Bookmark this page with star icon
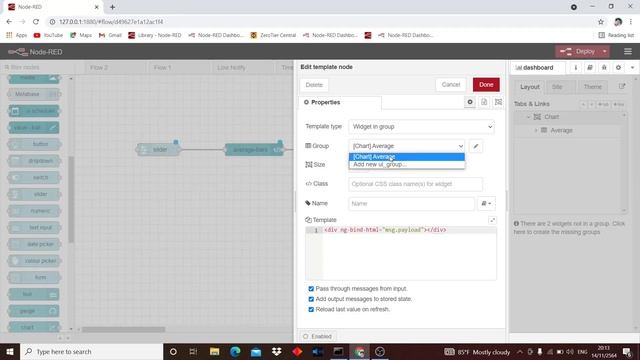 [601, 22]
